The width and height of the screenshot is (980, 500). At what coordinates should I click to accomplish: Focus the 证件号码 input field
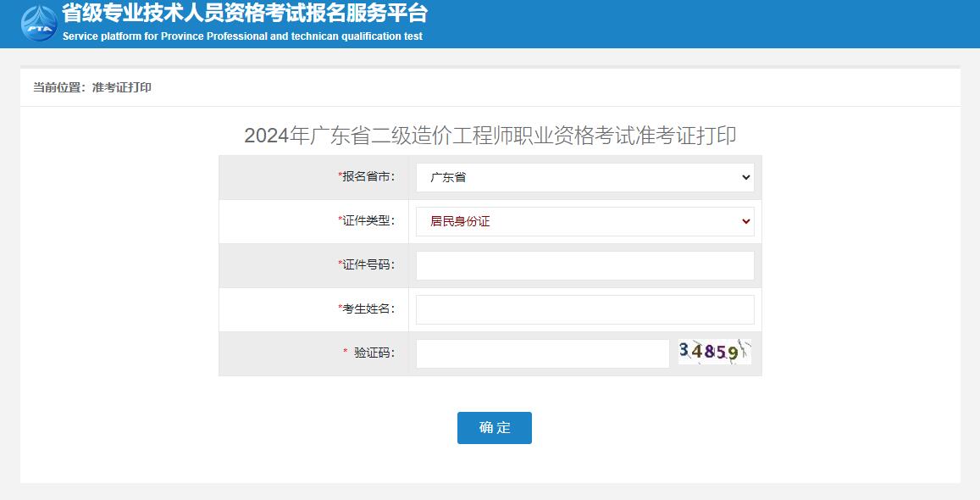(585, 265)
